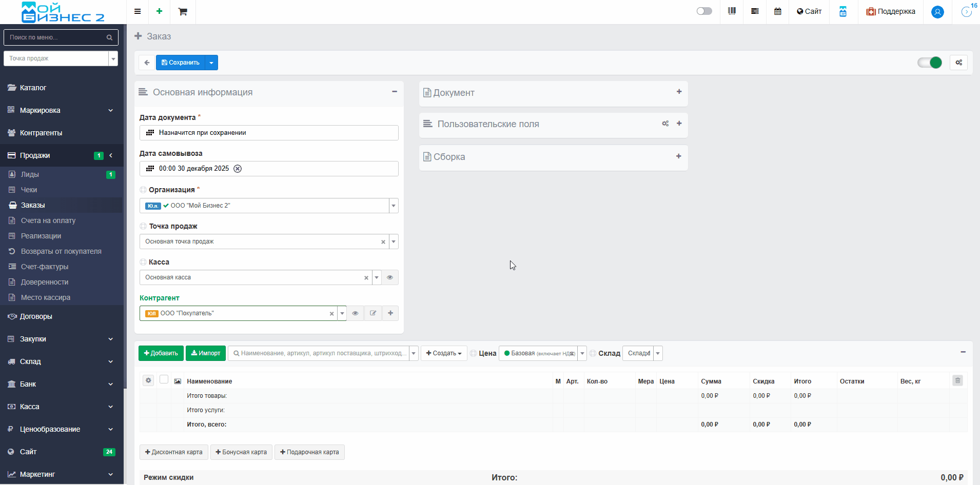Click the product search input field
Viewport: 980px width, 485px height.
[x=318, y=353]
